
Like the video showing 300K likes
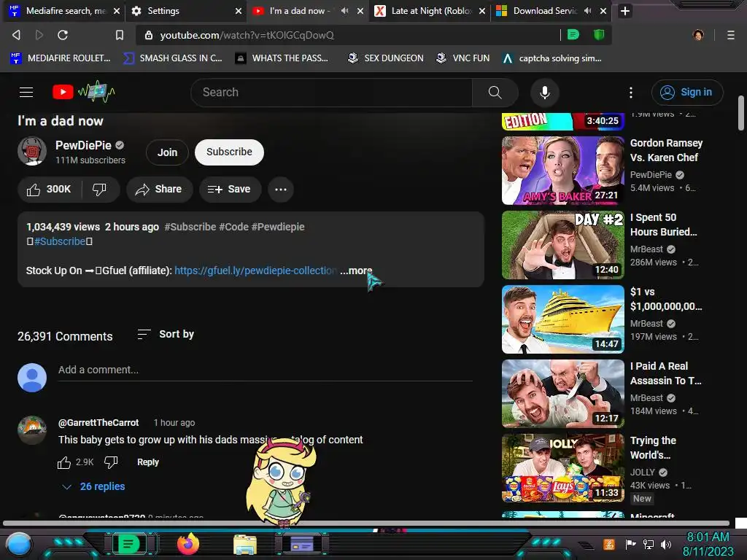pyautogui.click(x=49, y=190)
